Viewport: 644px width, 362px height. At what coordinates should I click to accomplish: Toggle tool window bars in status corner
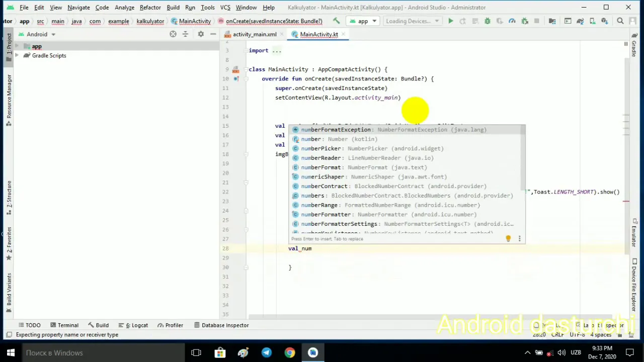tap(9, 335)
